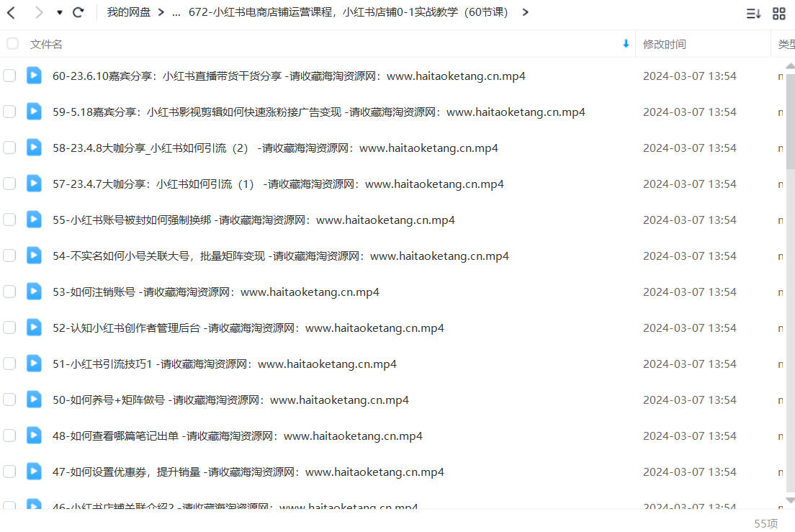Select checkbox for 51-小红书引流技巧1
795x532 pixels.
click(9, 364)
